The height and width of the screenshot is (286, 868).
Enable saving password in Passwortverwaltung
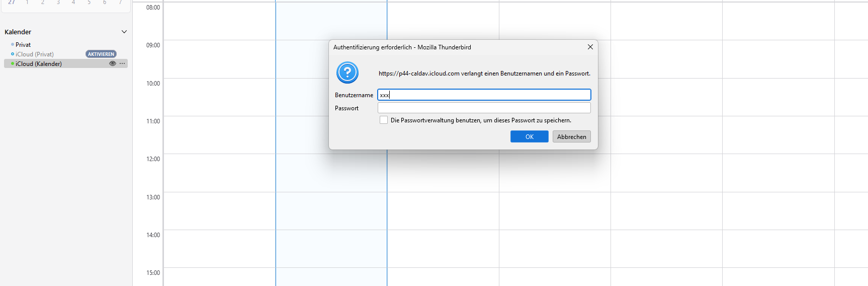click(x=384, y=120)
